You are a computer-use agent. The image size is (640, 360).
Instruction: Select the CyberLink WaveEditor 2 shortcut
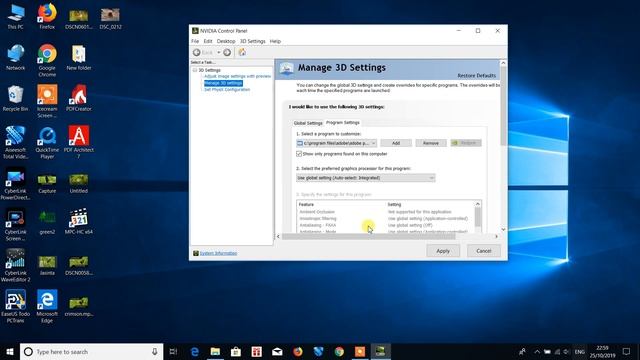(x=16, y=265)
